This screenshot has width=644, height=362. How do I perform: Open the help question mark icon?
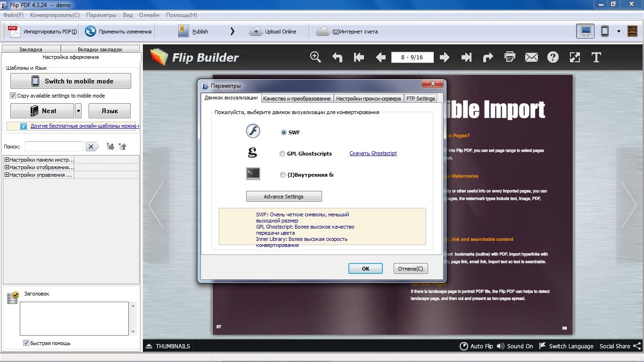pos(553,58)
